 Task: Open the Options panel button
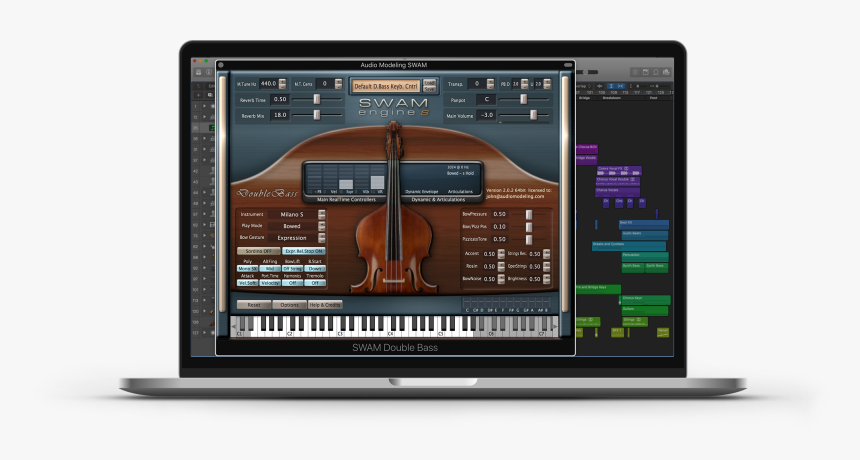point(289,305)
